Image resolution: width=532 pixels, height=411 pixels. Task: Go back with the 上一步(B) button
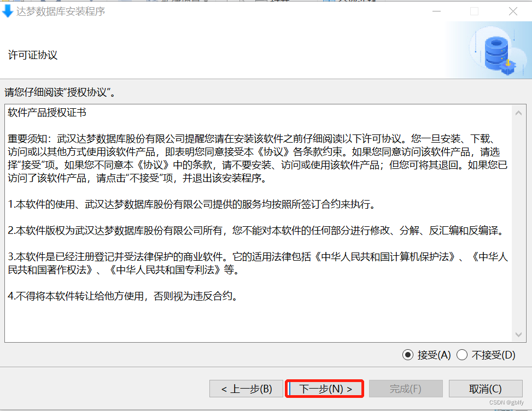[247, 389]
